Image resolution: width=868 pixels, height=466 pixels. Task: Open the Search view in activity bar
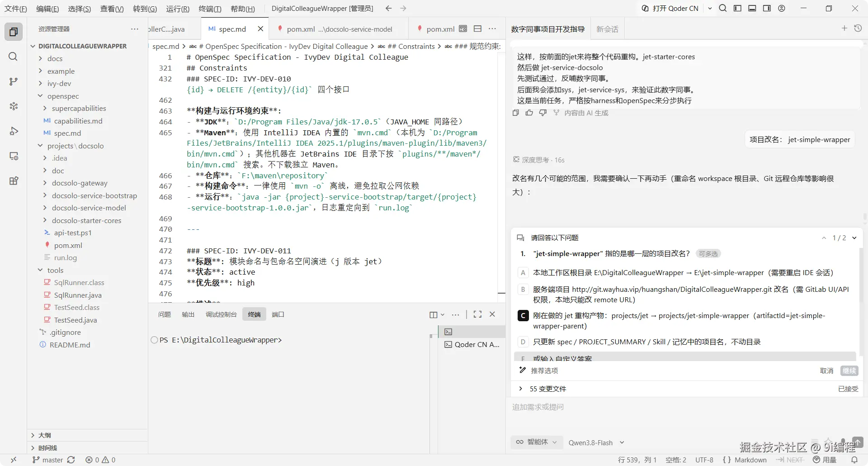pyautogui.click(x=14, y=57)
